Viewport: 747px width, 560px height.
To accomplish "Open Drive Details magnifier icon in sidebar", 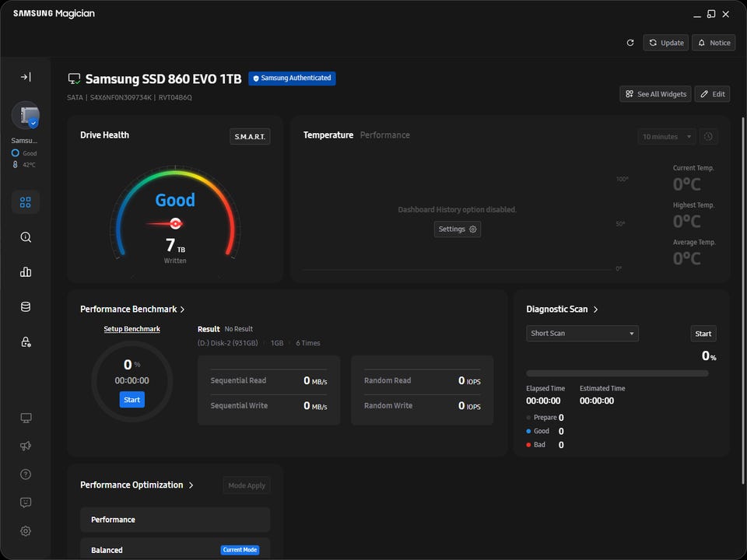I will click(x=26, y=237).
